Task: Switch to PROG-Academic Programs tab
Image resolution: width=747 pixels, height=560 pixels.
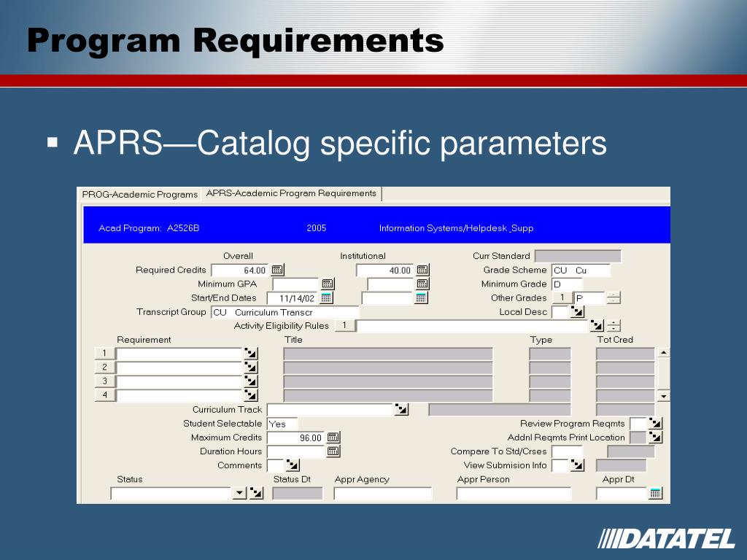Action: (139, 194)
